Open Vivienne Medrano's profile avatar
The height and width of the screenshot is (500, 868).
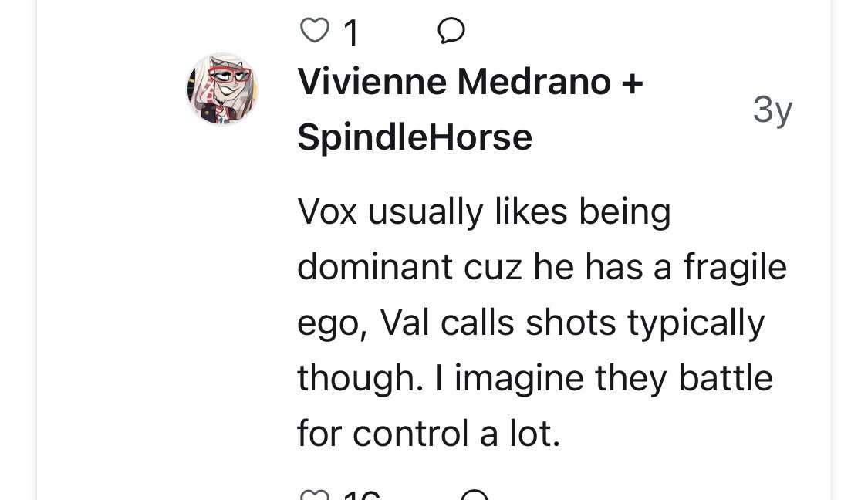click(222, 89)
